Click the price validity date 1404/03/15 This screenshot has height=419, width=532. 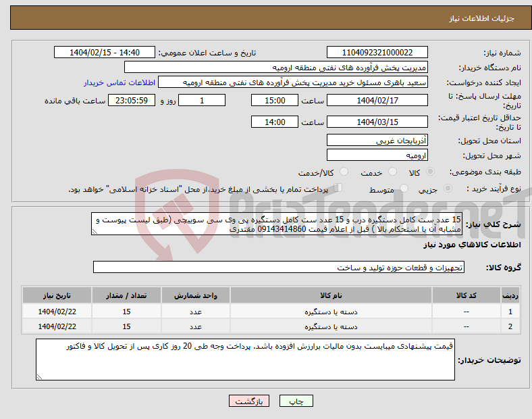point(377,122)
